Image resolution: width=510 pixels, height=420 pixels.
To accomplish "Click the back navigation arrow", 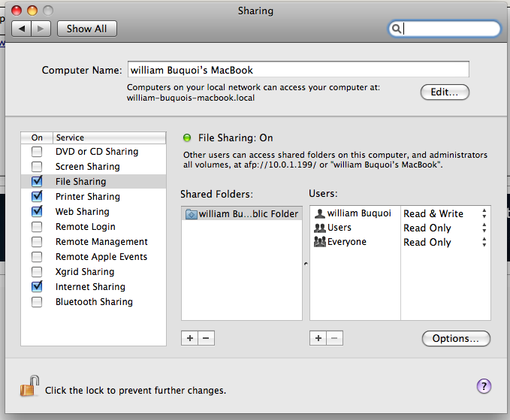I will 22,29.
